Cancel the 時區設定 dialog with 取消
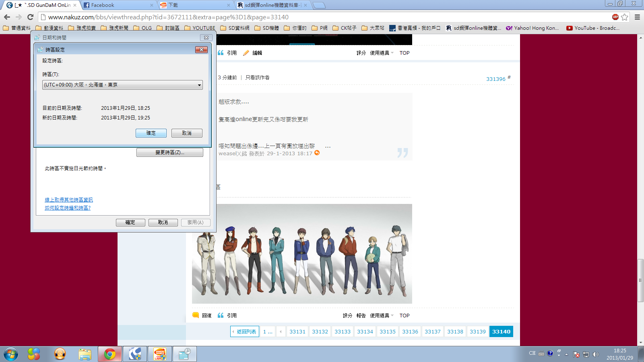 [x=187, y=133]
